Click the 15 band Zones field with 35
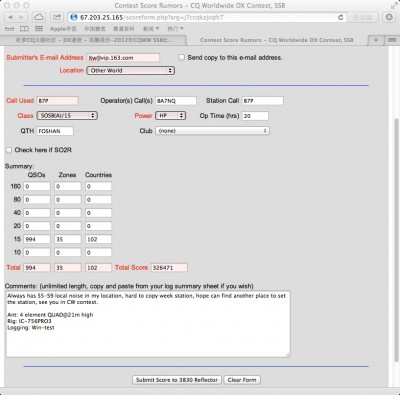This screenshot has height=395, width=400. pos(68,239)
